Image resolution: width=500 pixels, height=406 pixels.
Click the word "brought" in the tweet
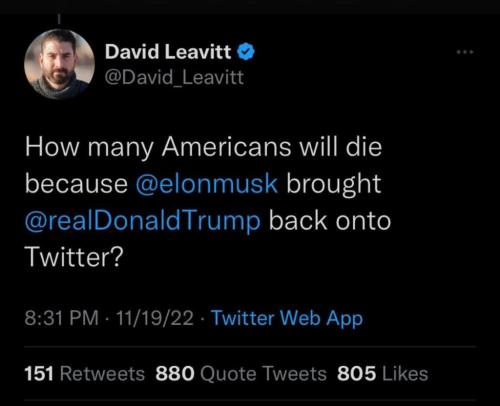coord(334,184)
